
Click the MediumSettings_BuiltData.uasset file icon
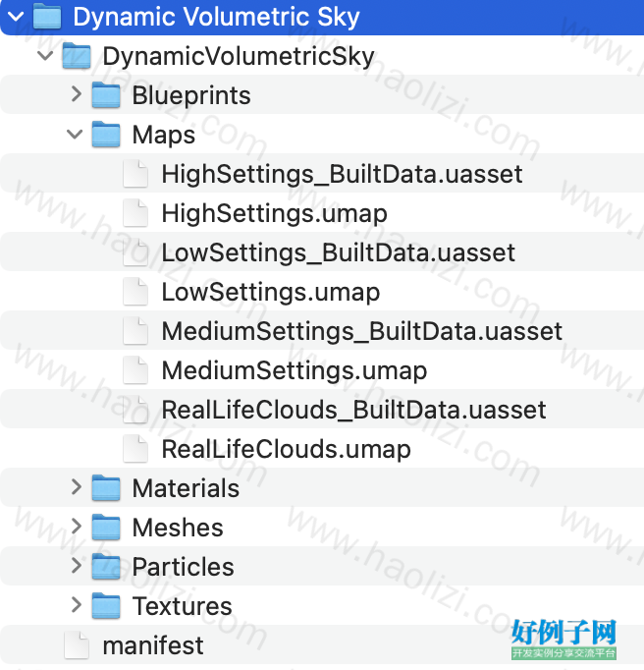tap(135, 331)
